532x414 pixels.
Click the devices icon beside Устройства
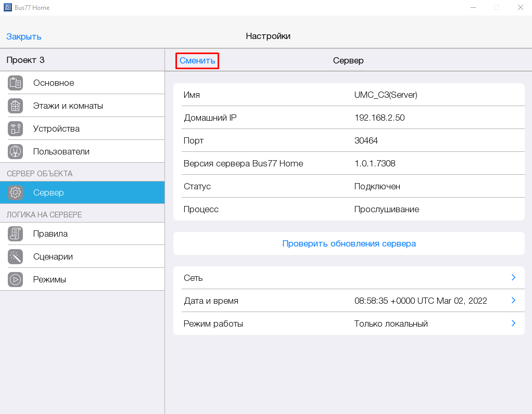[15, 128]
